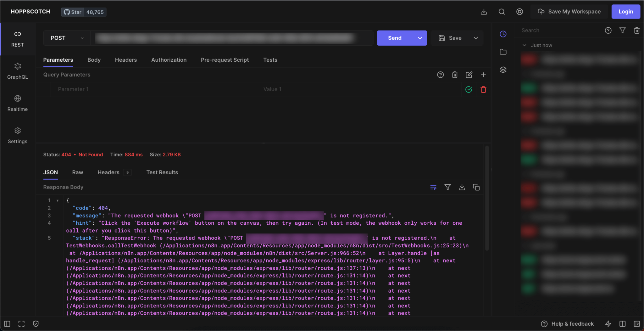This screenshot has height=331, width=644.
Task: Click the Collections folder icon
Action: coord(503,52)
